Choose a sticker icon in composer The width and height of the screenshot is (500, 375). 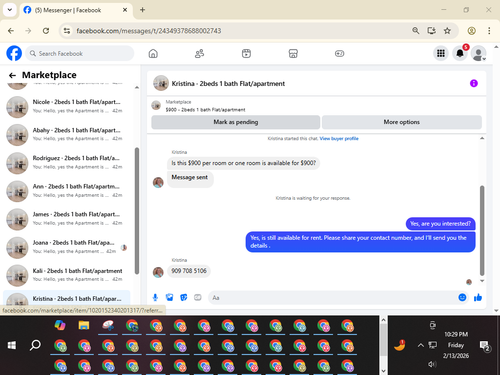(183, 297)
